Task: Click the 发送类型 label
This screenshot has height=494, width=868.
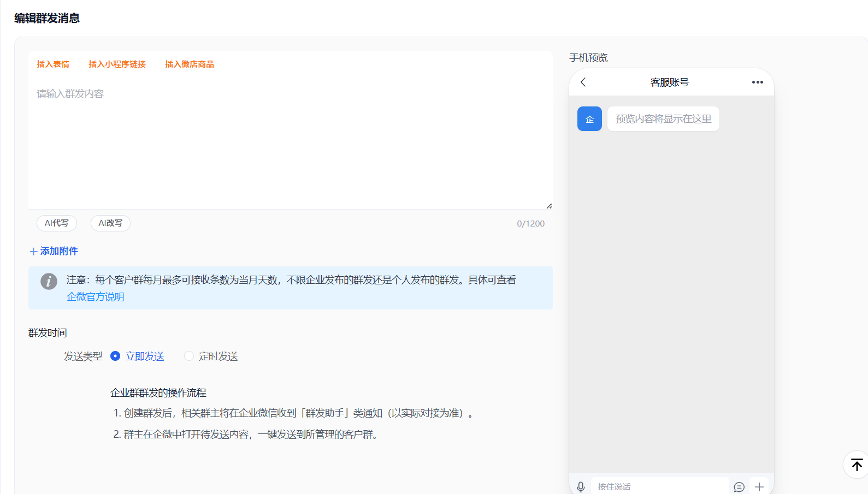Action: click(83, 356)
